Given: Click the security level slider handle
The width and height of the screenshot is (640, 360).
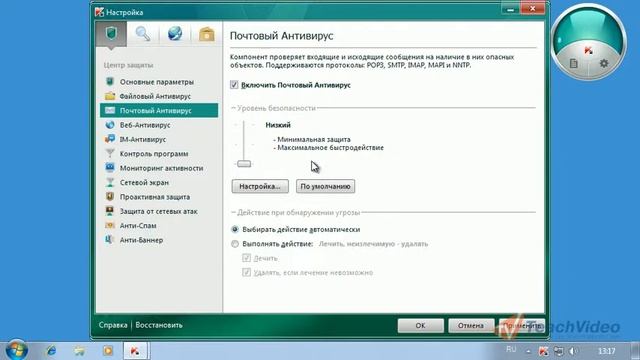Looking at the screenshot, I should [x=244, y=164].
